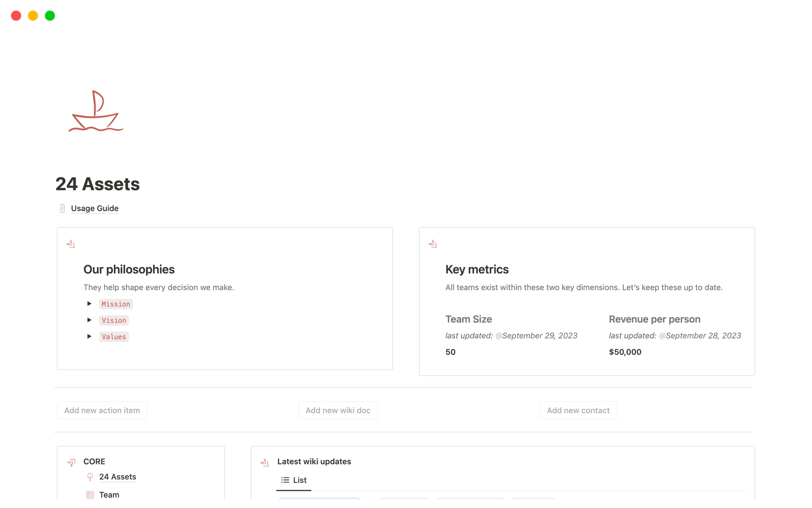The height and width of the screenshot is (508, 812).
Task: Expand the Values toggle
Action: click(89, 337)
